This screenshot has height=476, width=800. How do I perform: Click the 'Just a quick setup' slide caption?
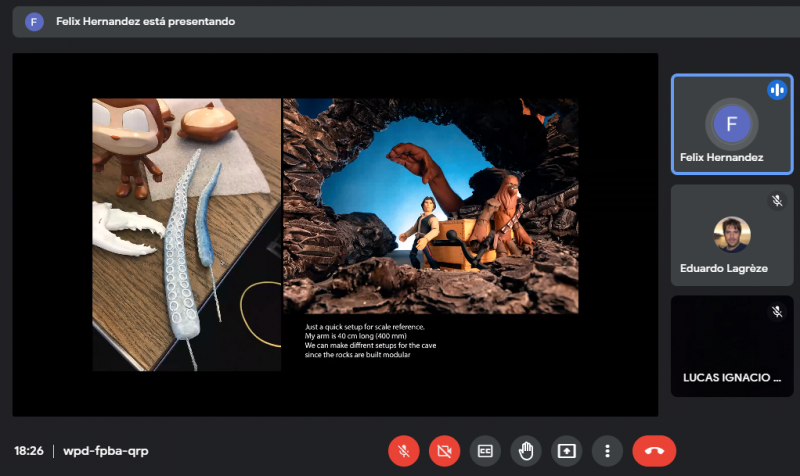(x=370, y=341)
